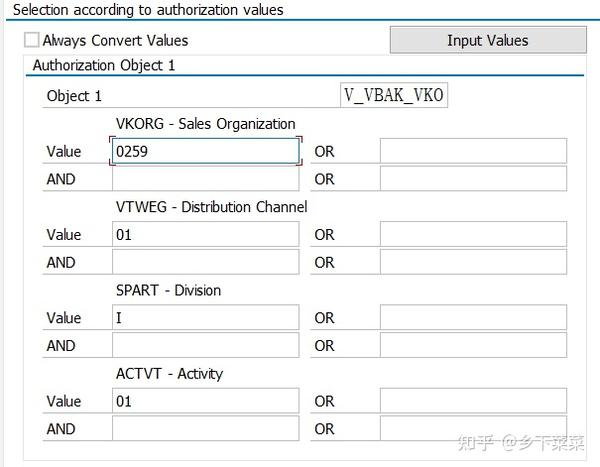Viewport: 600px width, 467px height.
Task: Click the Input Values button
Action: point(487,41)
